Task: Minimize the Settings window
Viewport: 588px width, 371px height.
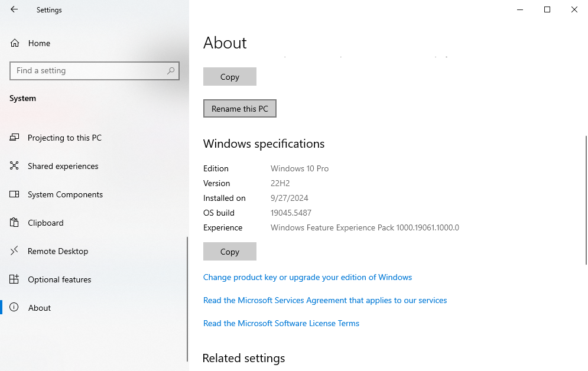Action: pyautogui.click(x=520, y=9)
